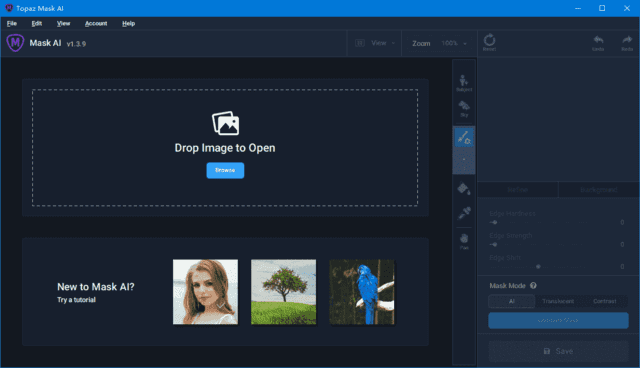Screen dimensions: 640x368
Task: Select the Sky auto-detect tool
Action: click(x=464, y=109)
